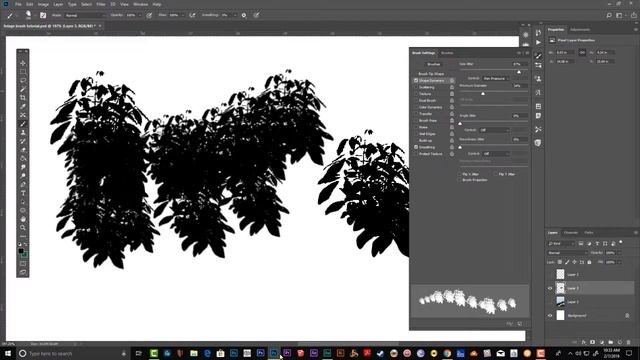Open Google Chrome from the taskbar

tap(447, 353)
